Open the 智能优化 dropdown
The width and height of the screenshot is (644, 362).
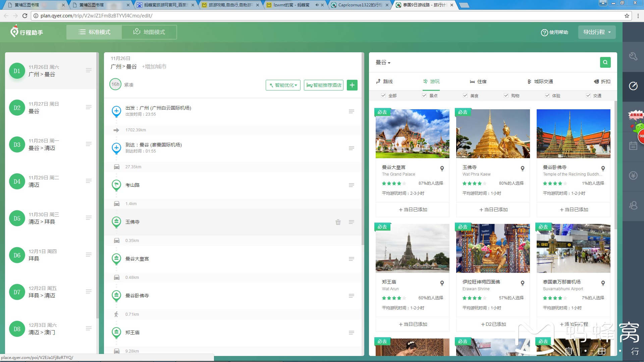point(283,85)
